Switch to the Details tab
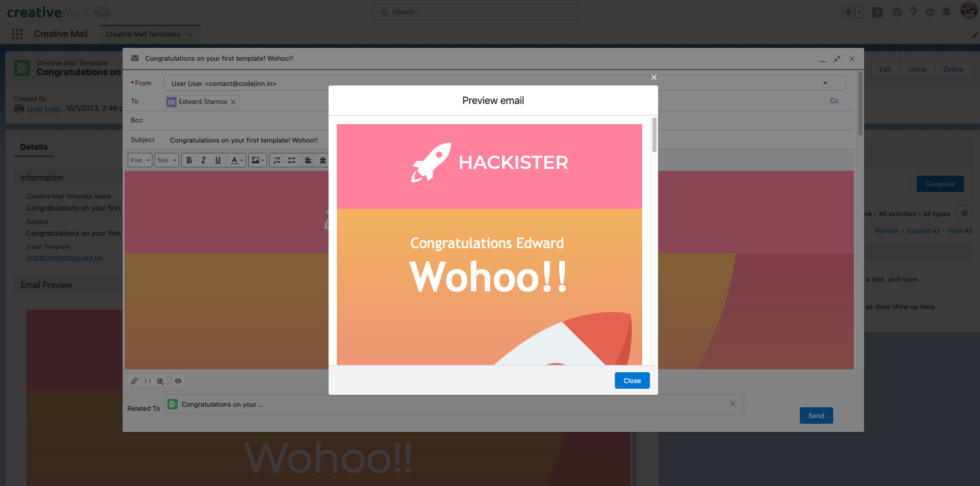 [x=34, y=147]
